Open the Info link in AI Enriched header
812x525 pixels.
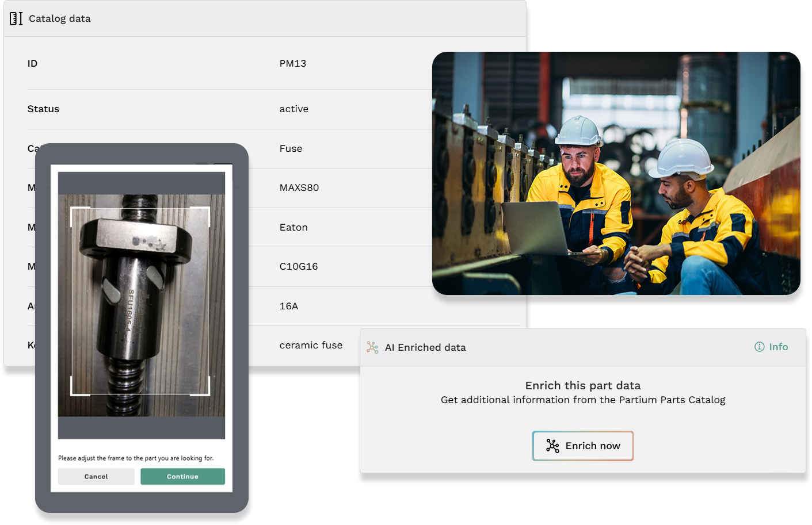tap(771, 347)
